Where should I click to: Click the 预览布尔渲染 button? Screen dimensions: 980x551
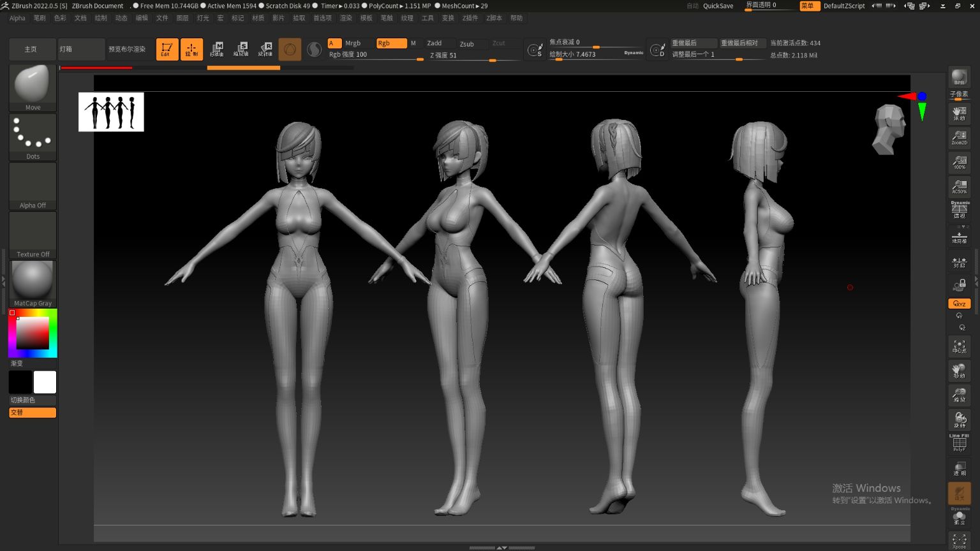coord(130,49)
